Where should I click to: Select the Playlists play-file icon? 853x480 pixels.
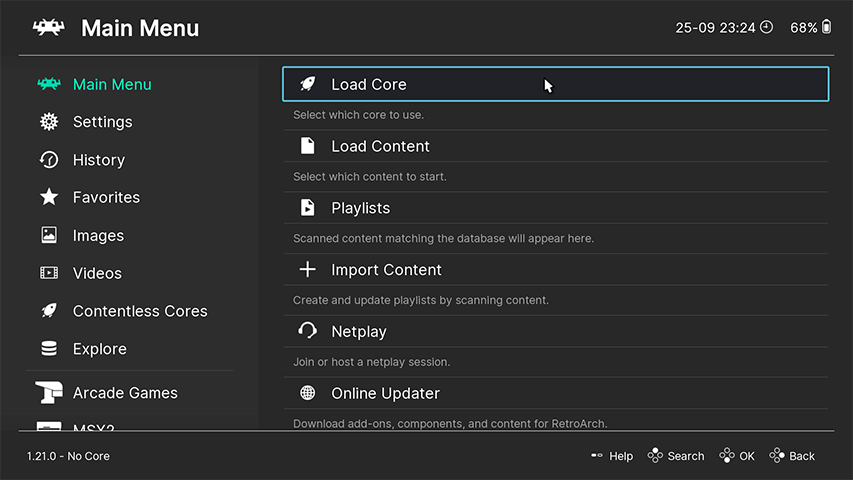(x=308, y=208)
